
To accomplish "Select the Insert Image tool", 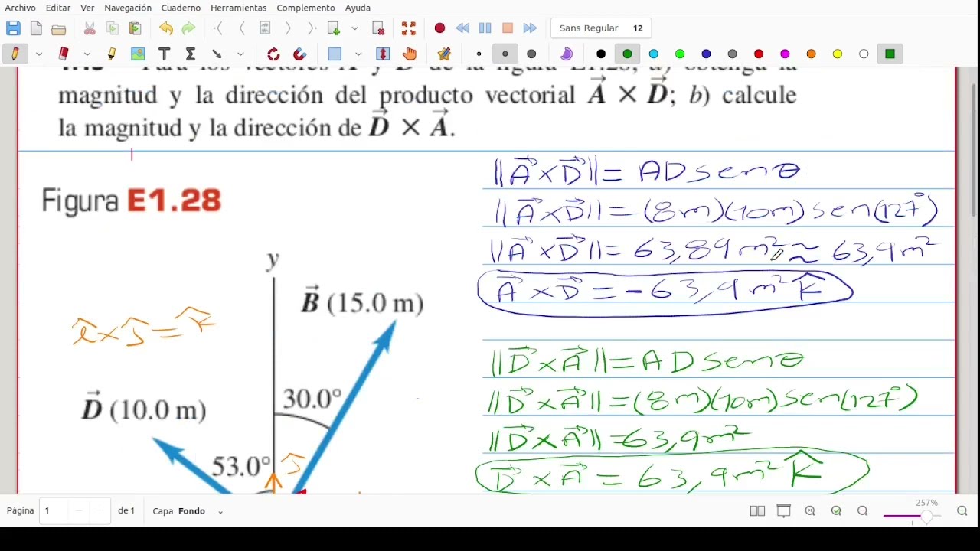I will (x=138, y=54).
